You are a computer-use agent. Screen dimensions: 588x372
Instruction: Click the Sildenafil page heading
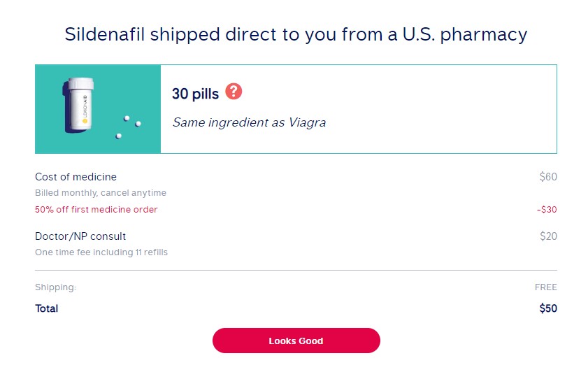[x=296, y=34]
